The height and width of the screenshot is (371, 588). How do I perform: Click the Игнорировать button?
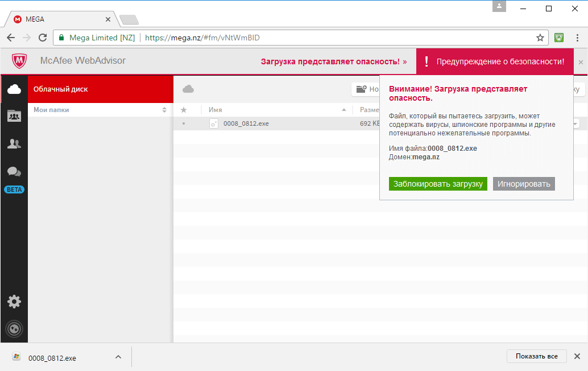[x=523, y=184]
